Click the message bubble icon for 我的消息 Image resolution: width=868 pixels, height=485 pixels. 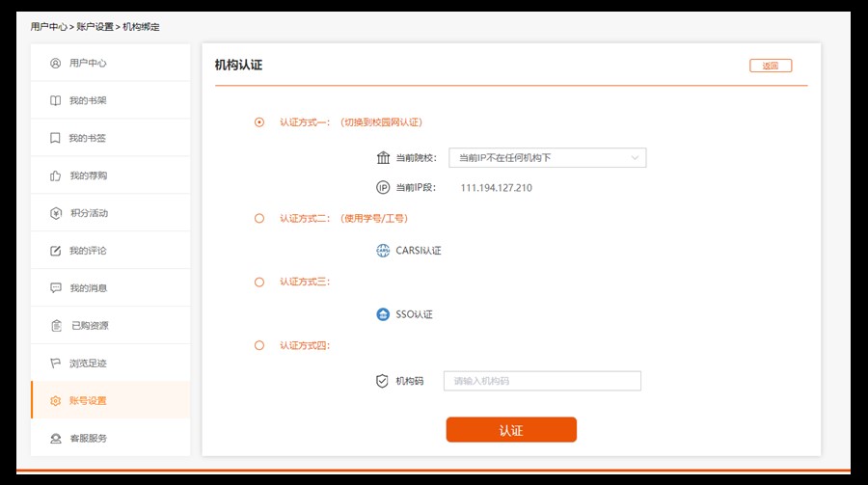pos(55,288)
